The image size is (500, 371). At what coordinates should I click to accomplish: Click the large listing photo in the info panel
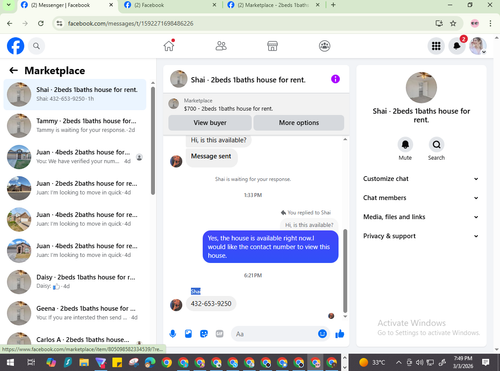click(x=421, y=87)
